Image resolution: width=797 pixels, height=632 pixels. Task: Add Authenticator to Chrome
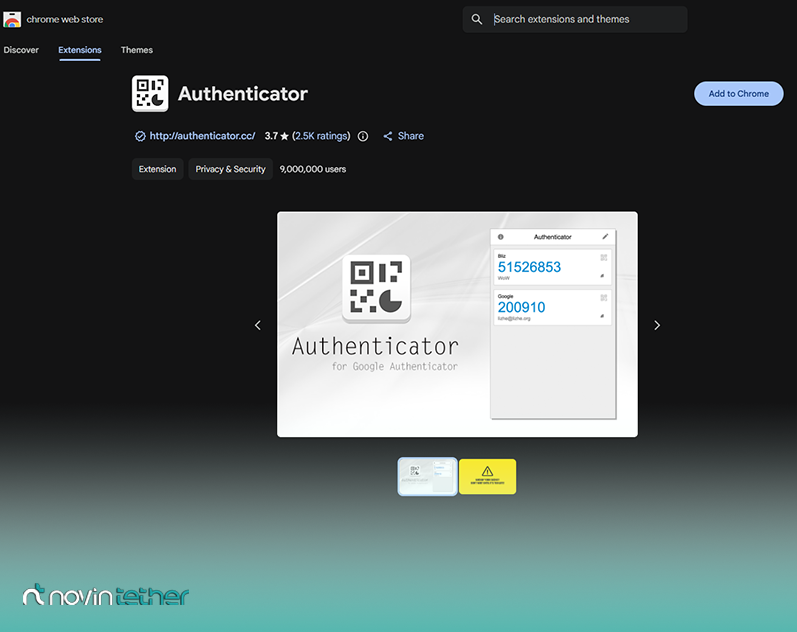(739, 94)
